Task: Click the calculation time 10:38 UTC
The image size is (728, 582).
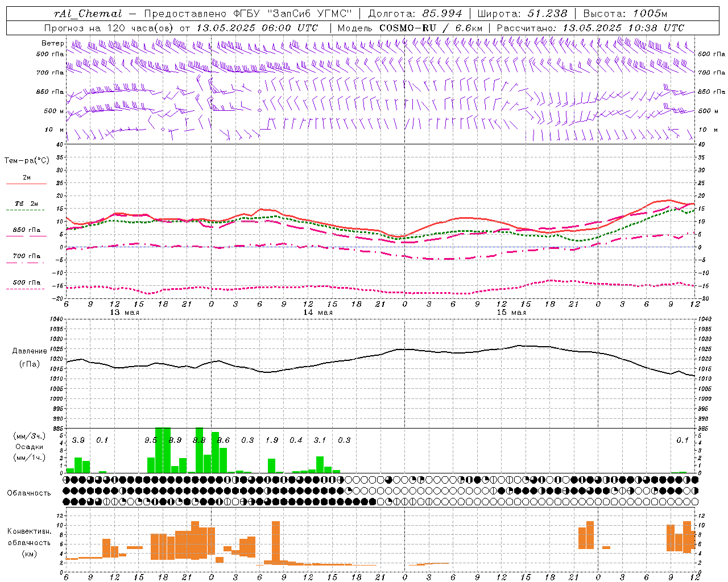Action: (x=656, y=28)
